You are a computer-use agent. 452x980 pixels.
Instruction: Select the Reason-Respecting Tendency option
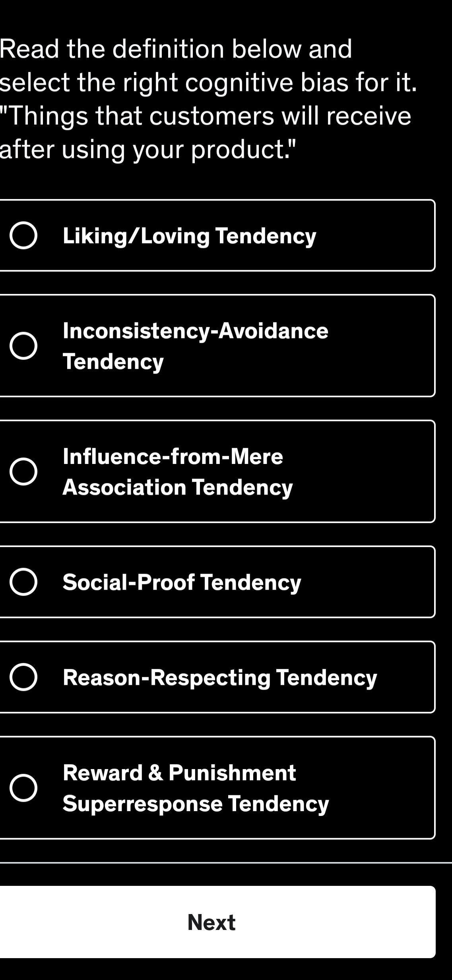click(23, 678)
